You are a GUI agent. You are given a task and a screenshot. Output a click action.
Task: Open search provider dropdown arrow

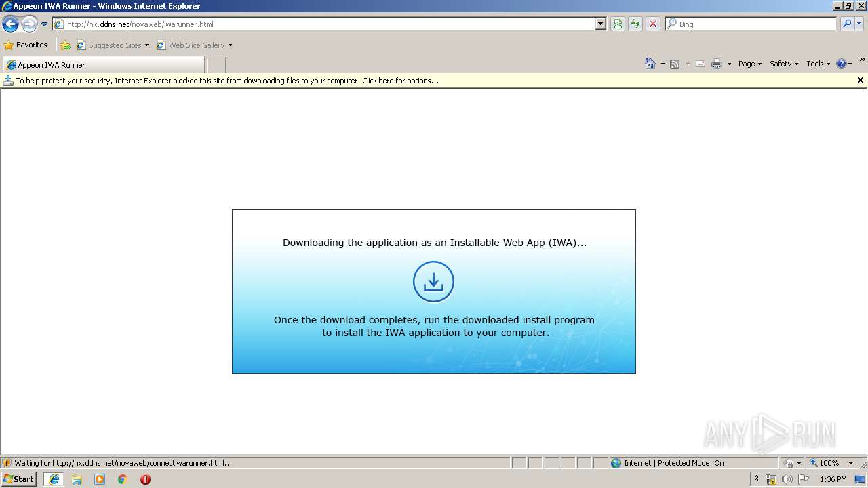[x=859, y=24]
